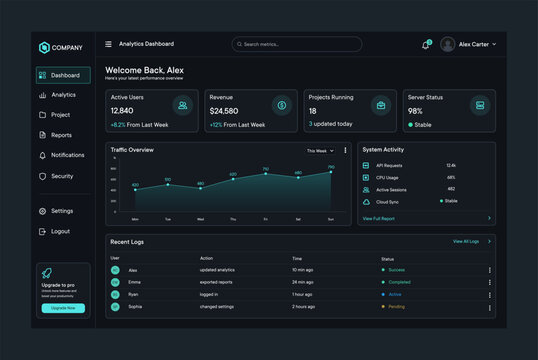Click the "2 hours ago" time cell
Screen dimensions: 538x360
pos(303,307)
